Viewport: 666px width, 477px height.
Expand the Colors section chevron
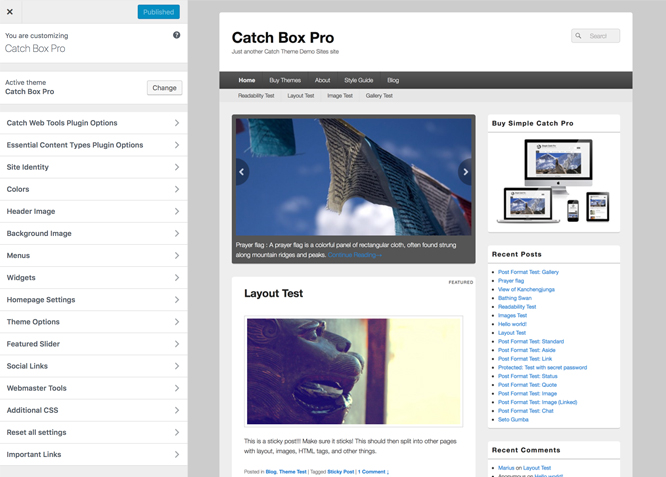click(x=176, y=189)
